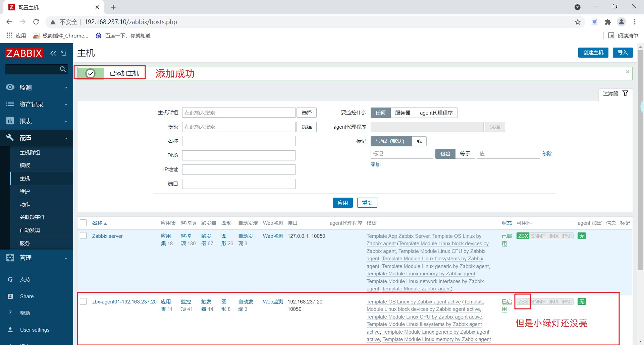The height and width of the screenshot is (345, 644).
Task: Open 模板 submenu
Action: (42, 165)
